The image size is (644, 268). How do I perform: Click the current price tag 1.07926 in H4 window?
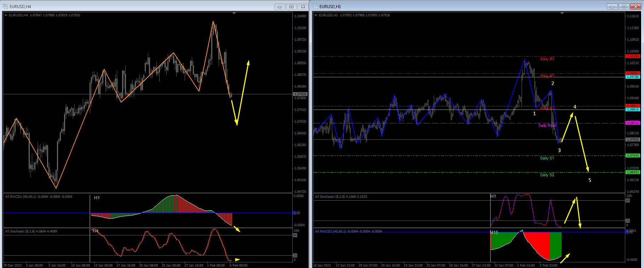tap(300, 94)
